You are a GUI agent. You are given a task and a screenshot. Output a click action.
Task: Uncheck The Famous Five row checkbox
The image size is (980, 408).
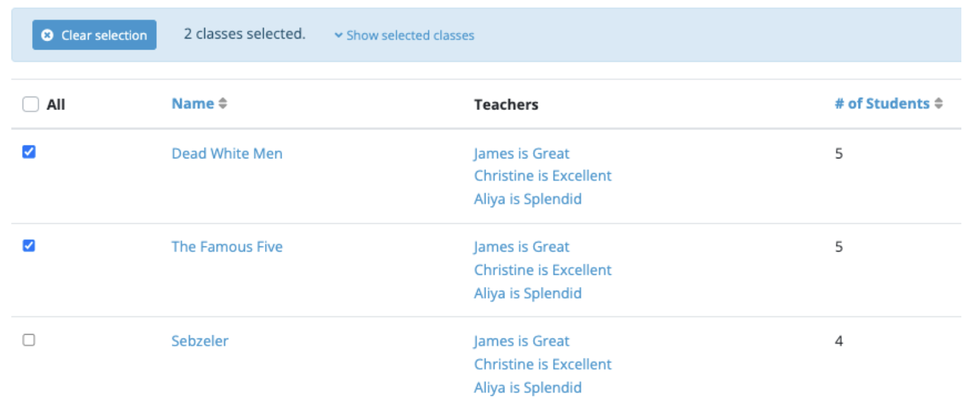click(x=29, y=246)
